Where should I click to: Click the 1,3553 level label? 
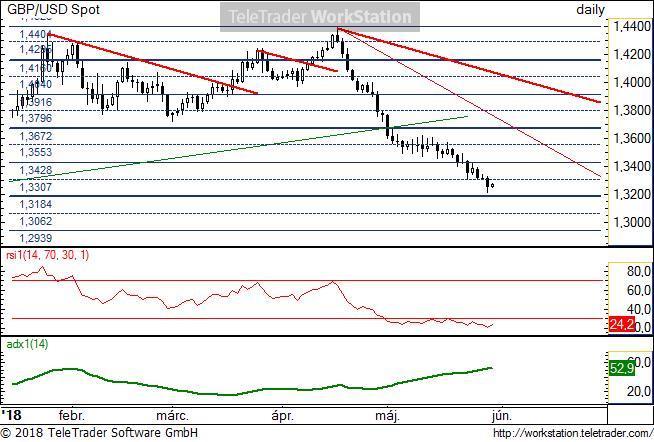(36, 152)
